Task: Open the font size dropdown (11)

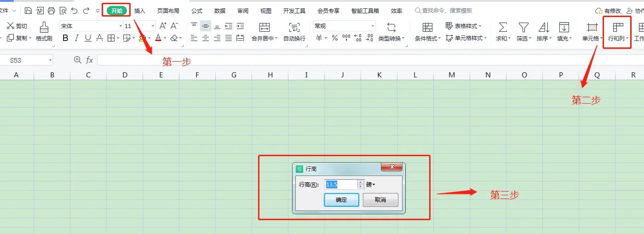Action: [153, 26]
